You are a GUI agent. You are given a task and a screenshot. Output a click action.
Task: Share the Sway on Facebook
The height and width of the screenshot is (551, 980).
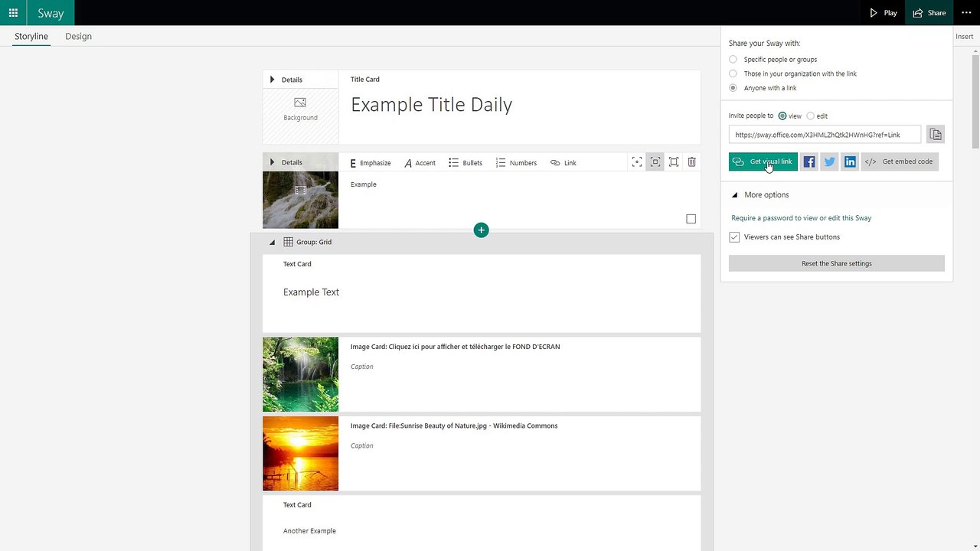point(809,161)
